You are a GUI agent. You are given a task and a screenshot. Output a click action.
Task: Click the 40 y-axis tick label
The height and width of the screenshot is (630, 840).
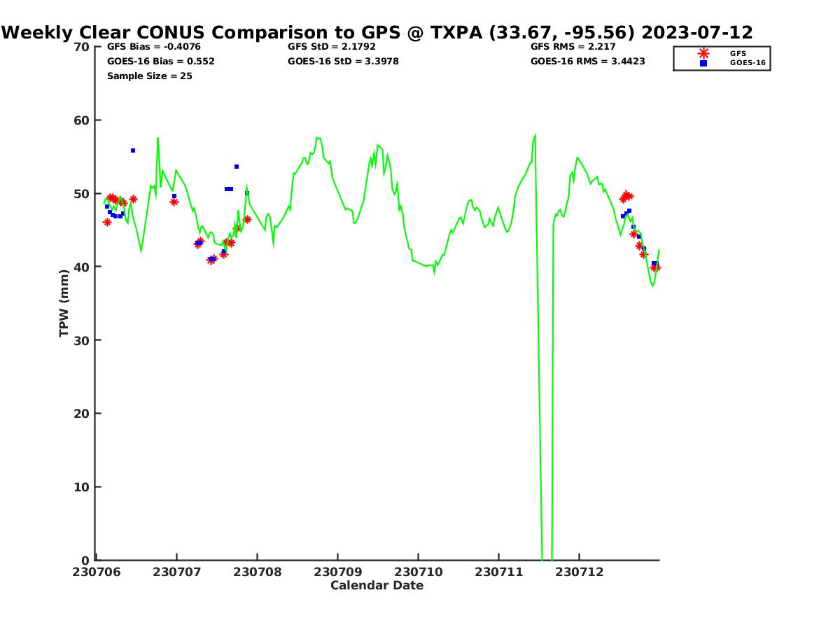click(x=82, y=267)
